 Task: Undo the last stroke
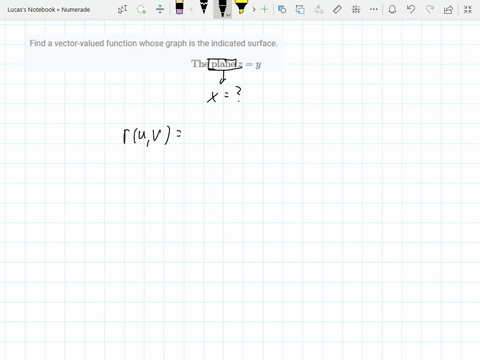[411, 9]
